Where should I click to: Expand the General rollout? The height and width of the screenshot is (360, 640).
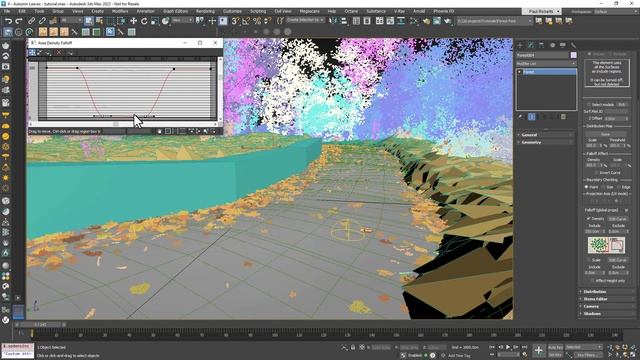546,135
